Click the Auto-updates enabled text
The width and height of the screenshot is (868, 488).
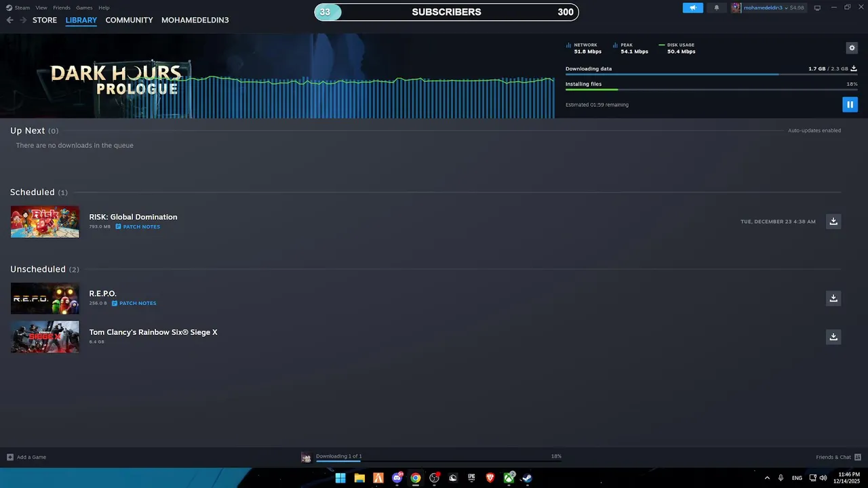(814, 130)
